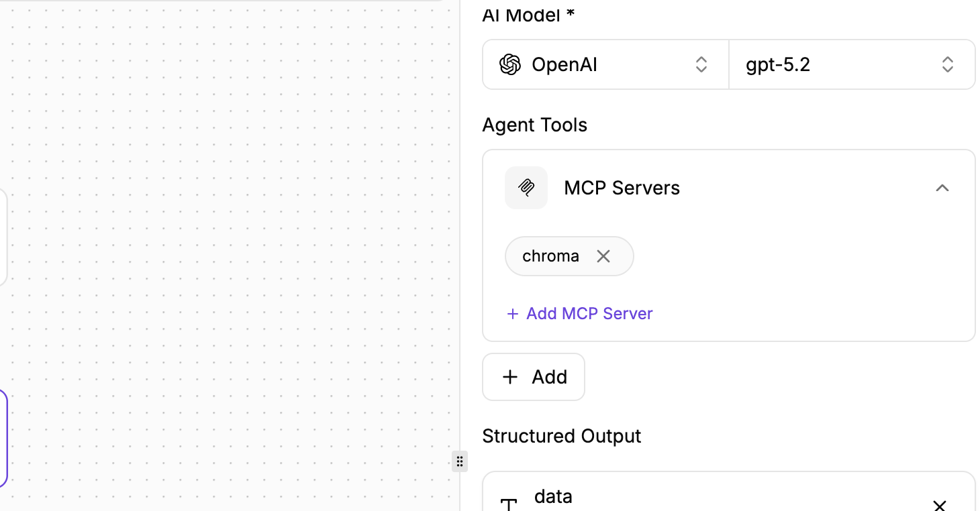Delete the data structured output field

point(940,505)
